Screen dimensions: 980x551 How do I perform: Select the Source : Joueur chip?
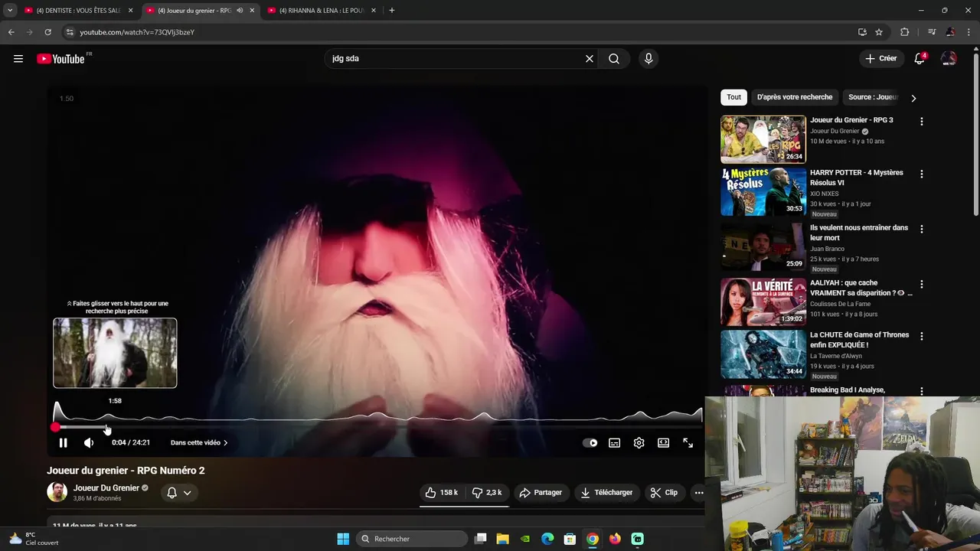873,97
